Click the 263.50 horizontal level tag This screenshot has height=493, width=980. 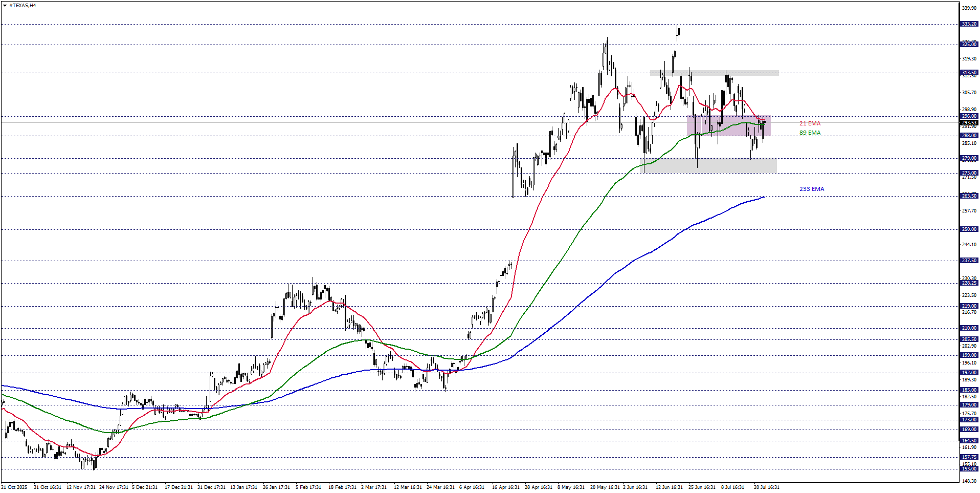[x=969, y=196]
